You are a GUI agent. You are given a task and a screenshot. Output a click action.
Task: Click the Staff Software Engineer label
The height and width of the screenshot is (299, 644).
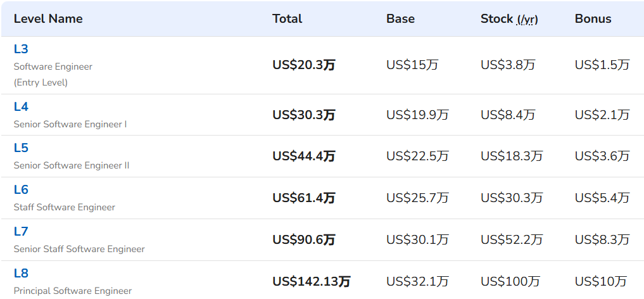pos(65,207)
